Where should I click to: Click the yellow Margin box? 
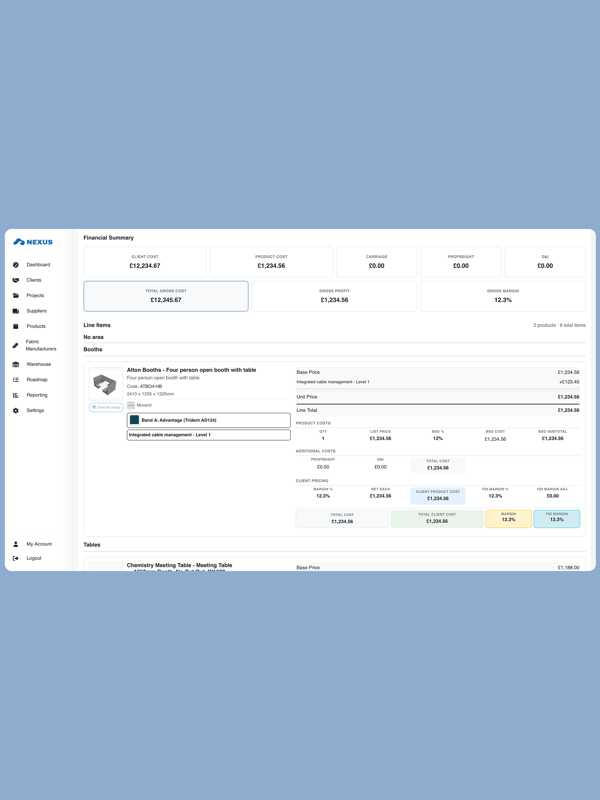tap(508, 517)
